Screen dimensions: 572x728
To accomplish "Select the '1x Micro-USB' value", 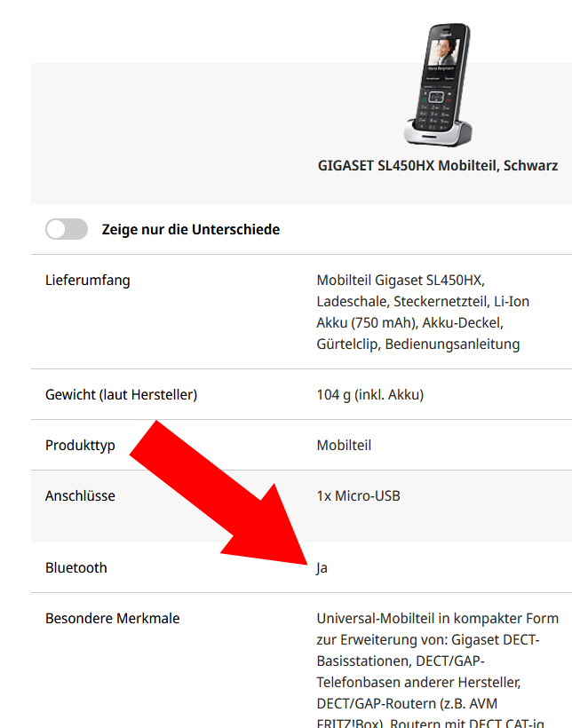I will pyautogui.click(x=358, y=496).
